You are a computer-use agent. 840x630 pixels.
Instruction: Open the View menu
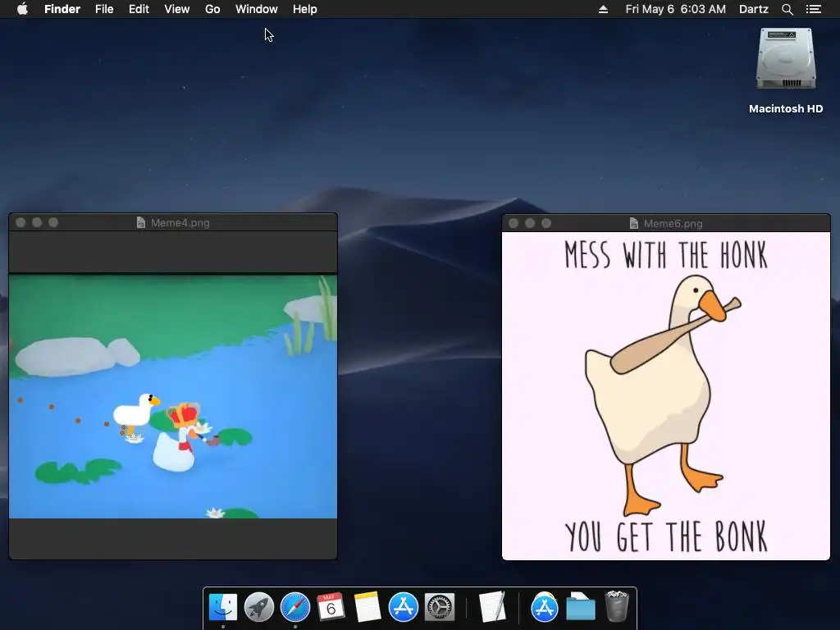[177, 9]
